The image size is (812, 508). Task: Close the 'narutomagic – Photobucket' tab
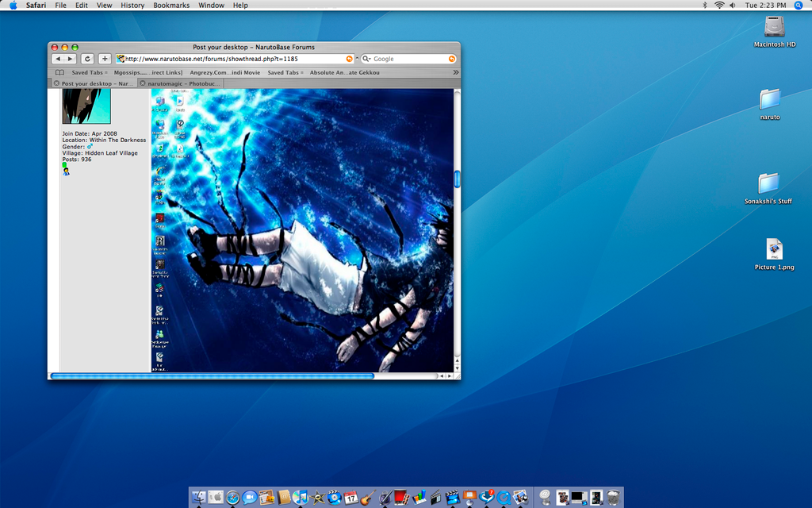[x=143, y=83]
